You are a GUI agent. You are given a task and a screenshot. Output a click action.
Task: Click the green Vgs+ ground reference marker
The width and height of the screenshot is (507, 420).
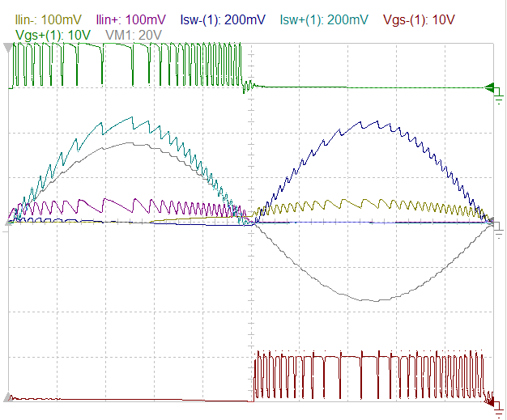click(494, 93)
